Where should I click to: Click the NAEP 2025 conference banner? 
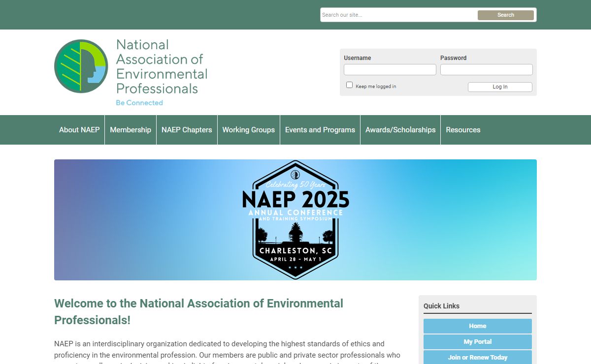click(x=295, y=220)
